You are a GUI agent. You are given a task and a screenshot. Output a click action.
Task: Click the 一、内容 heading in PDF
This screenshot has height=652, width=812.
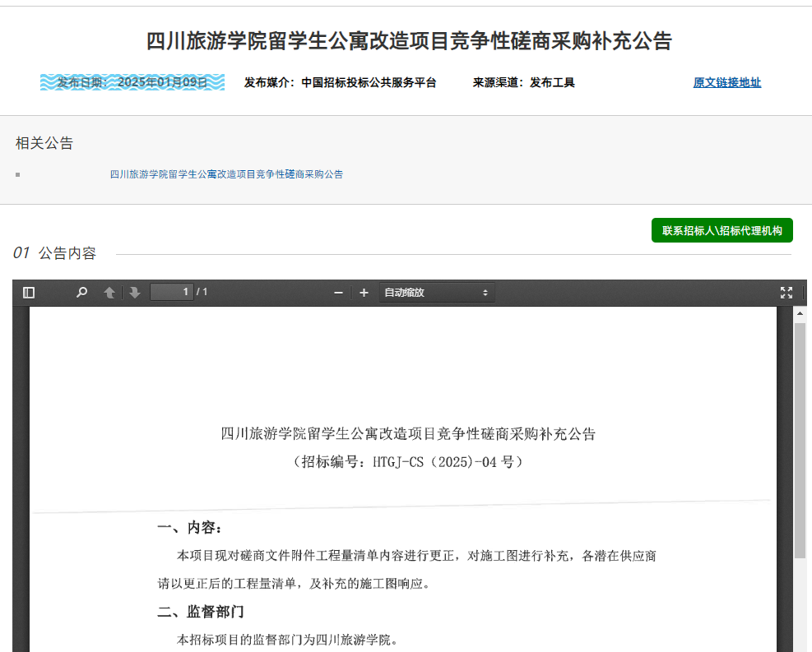(x=190, y=527)
